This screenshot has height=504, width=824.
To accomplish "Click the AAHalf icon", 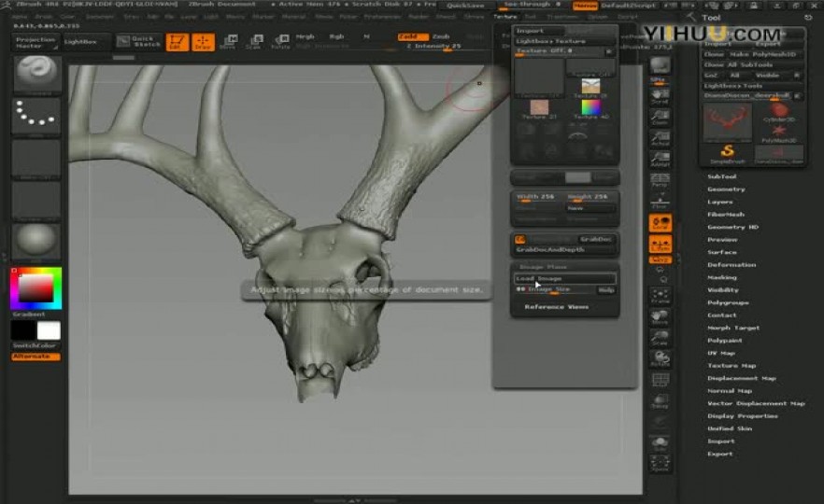I will coord(660,159).
